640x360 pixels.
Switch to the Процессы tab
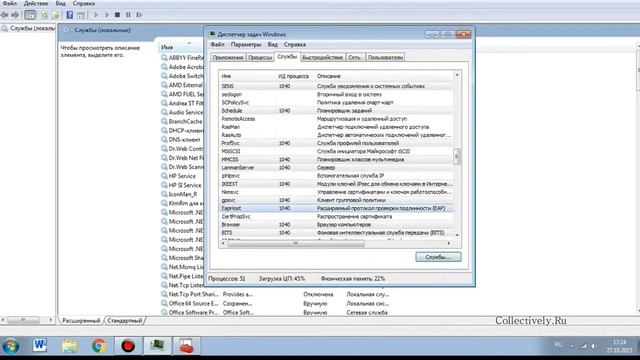[260, 58]
